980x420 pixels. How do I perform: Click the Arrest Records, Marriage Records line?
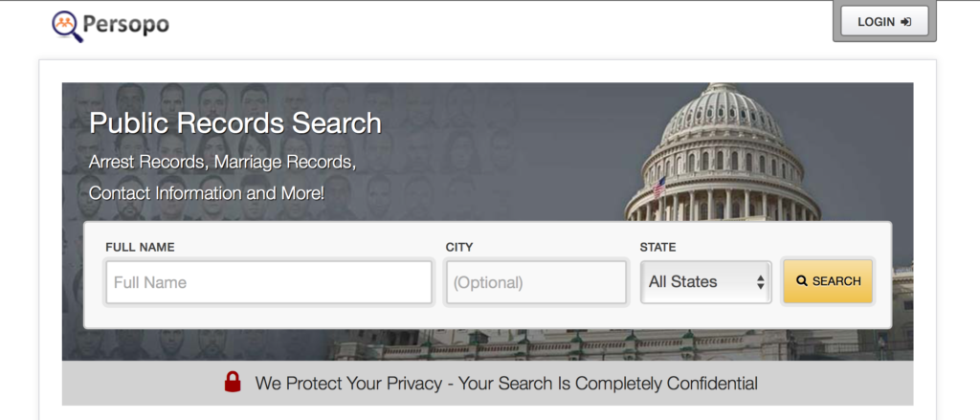point(222,162)
